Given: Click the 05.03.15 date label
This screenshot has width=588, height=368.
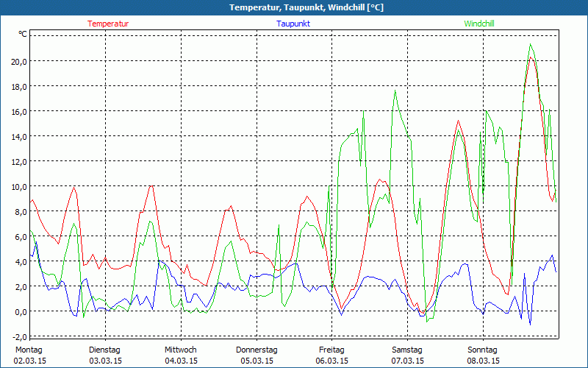Looking at the screenshot, I should (257, 361).
